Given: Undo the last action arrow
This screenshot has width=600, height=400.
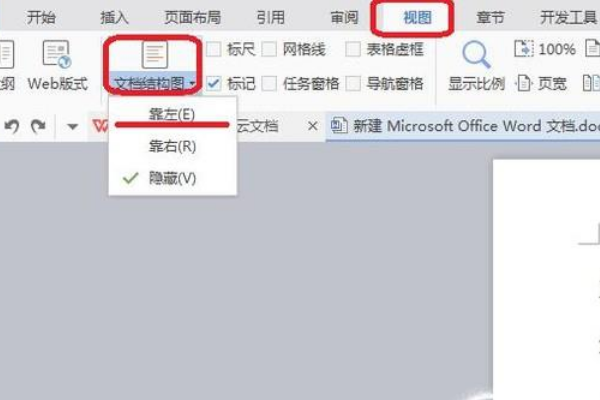Looking at the screenshot, I should pyautogui.click(x=12, y=126).
